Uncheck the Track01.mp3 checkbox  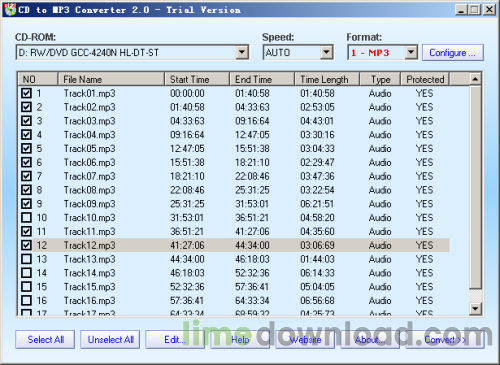coord(26,93)
